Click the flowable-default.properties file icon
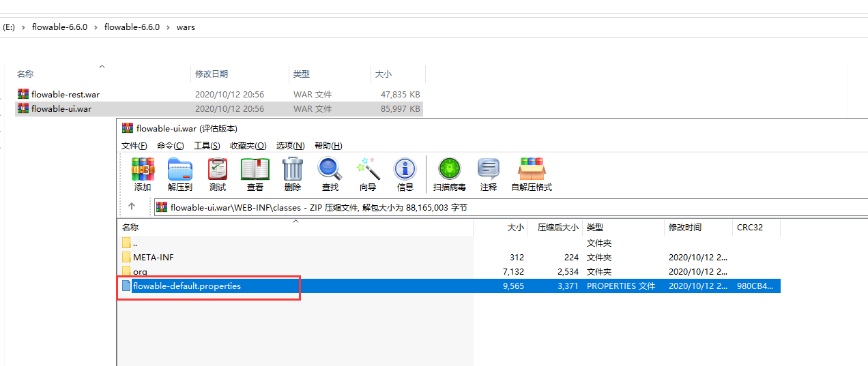The height and width of the screenshot is (366, 868). pos(126,286)
